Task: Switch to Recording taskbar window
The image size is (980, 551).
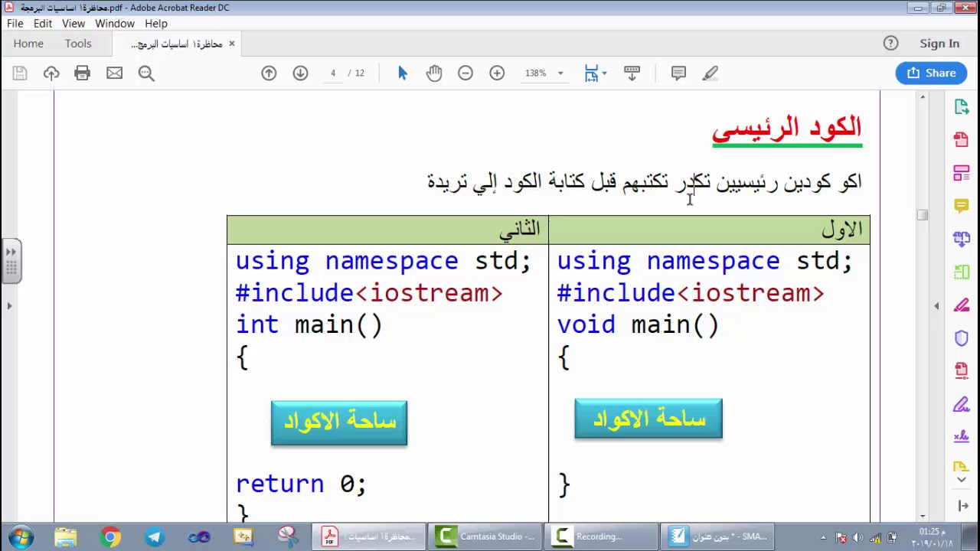Action: click(x=602, y=536)
